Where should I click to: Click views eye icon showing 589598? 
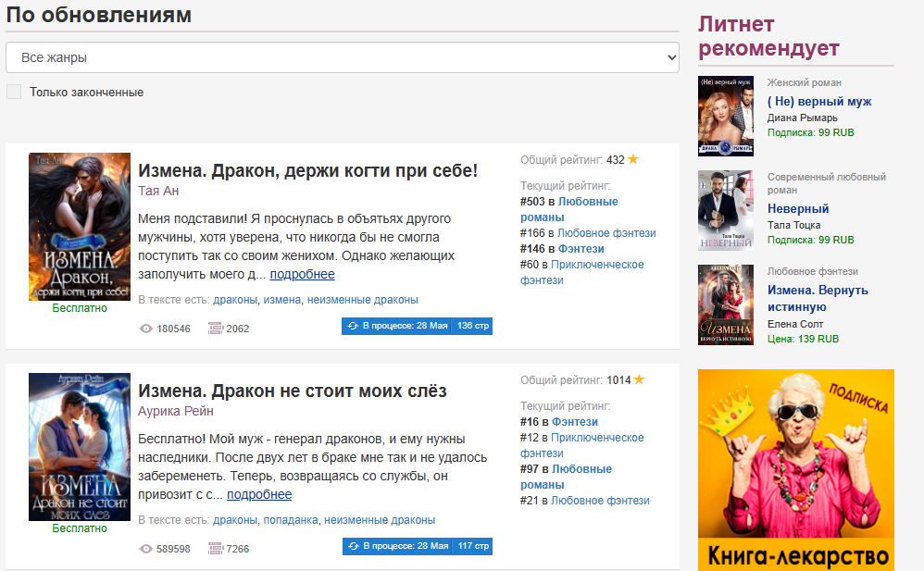(x=145, y=549)
